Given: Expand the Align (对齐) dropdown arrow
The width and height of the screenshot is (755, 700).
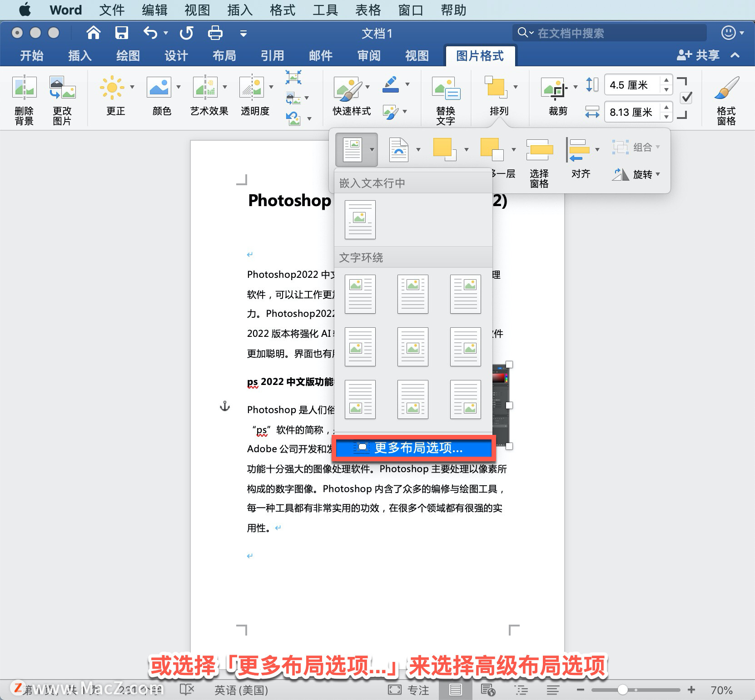Looking at the screenshot, I should (x=597, y=149).
